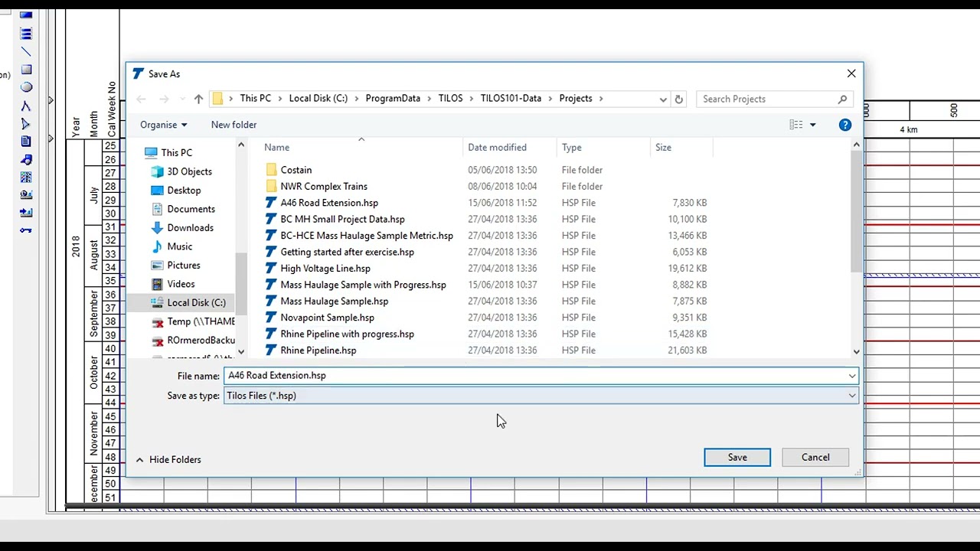Image resolution: width=980 pixels, height=551 pixels.
Task: Open the recent locations dropdown arrow
Action: tap(181, 99)
